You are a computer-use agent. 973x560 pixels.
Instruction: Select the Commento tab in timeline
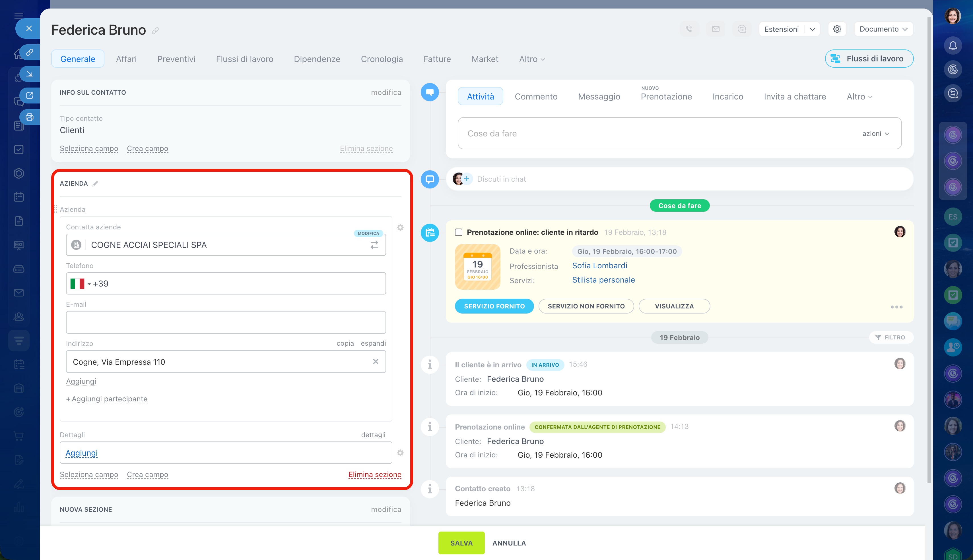[x=536, y=97]
